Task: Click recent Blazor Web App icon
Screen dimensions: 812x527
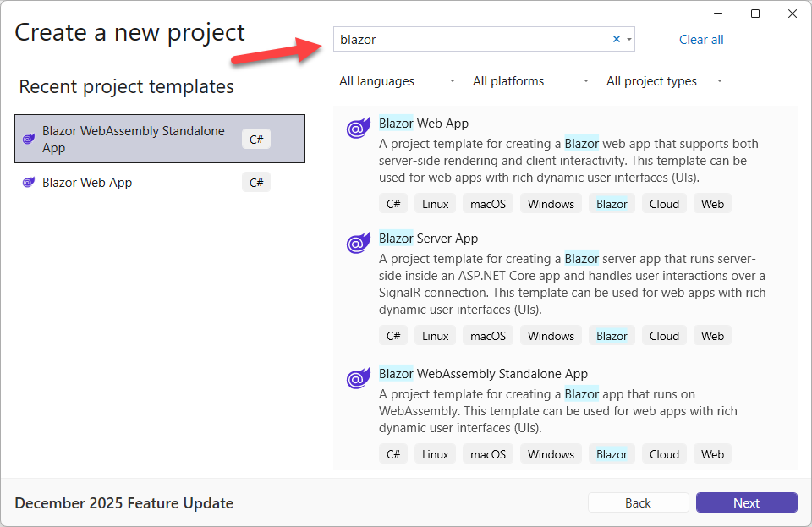Action: coord(29,182)
